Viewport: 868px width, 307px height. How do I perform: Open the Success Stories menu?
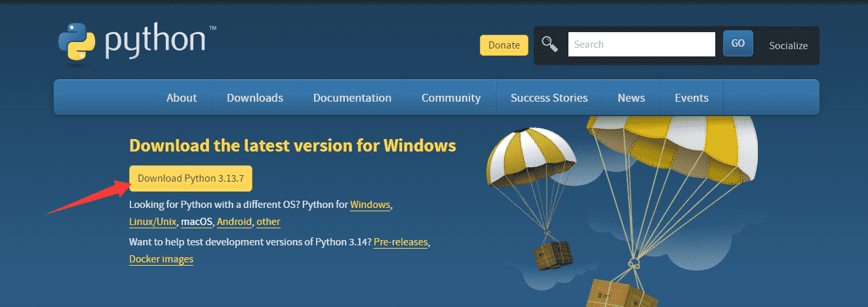click(549, 98)
